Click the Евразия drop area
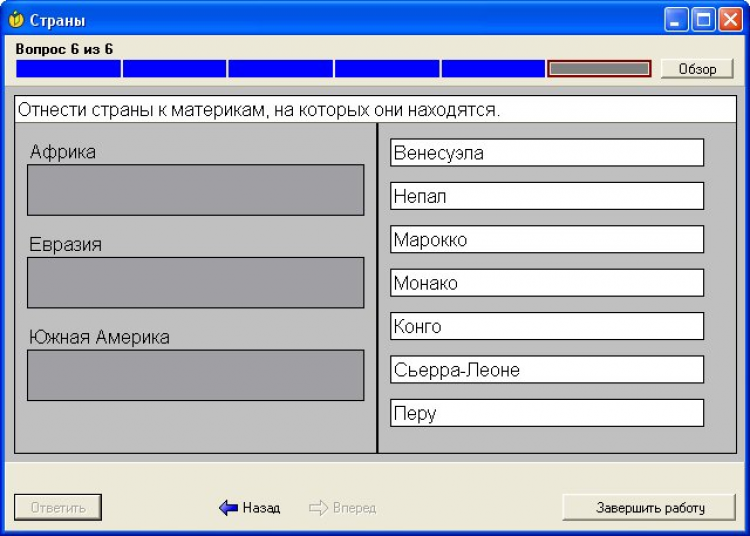The height and width of the screenshot is (536, 750). click(x=196, y=283)
